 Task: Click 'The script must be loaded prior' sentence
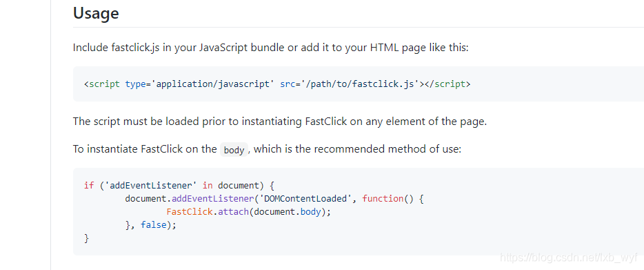coord(280,122)
